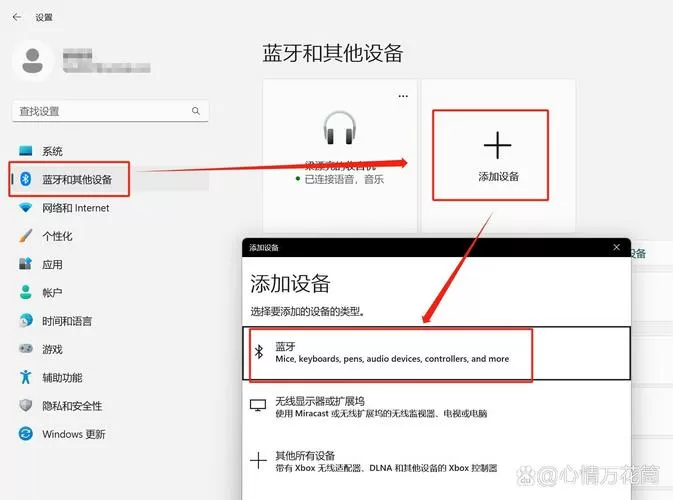Click the globe clock 时间和语言 icon
The height and width of the screenshot is (500, 673).
tap(26, 320)
